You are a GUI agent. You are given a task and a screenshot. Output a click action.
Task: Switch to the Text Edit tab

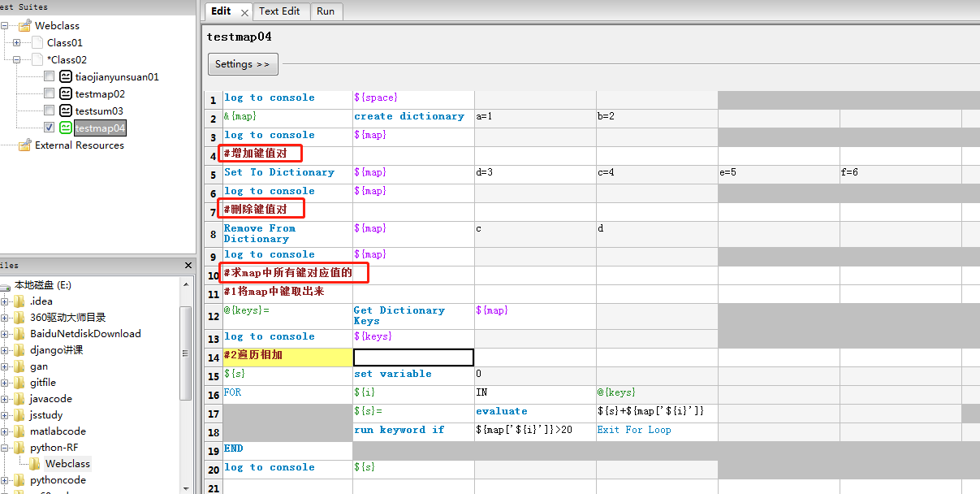279,11
